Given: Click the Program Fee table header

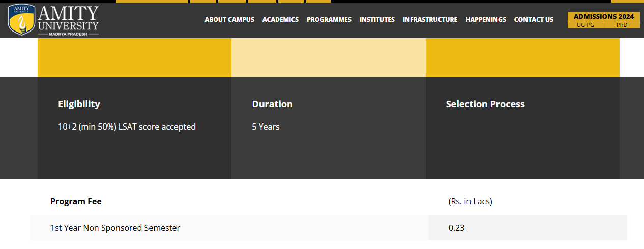Looking at the screenshot, I should (x=76, y=201).
